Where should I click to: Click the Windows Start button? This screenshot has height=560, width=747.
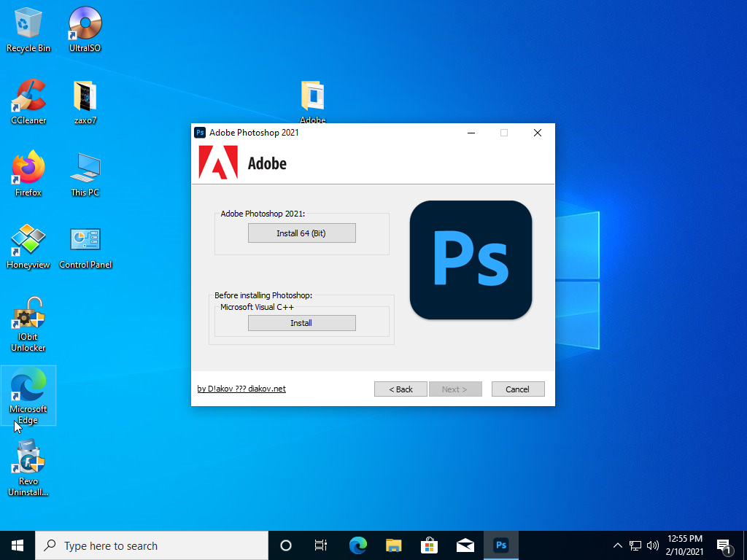coord(18,545)
